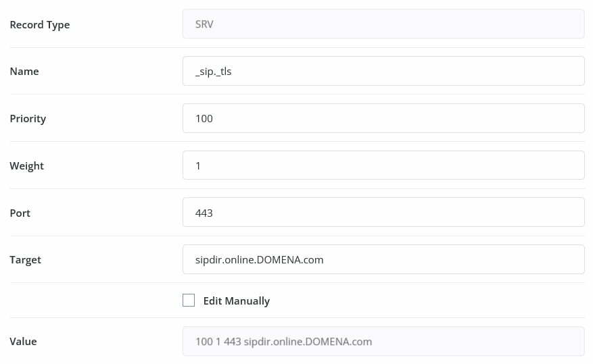This screenshot has height=364, width=593.
Task: Click the Port field label
Action: click(20, 213)
